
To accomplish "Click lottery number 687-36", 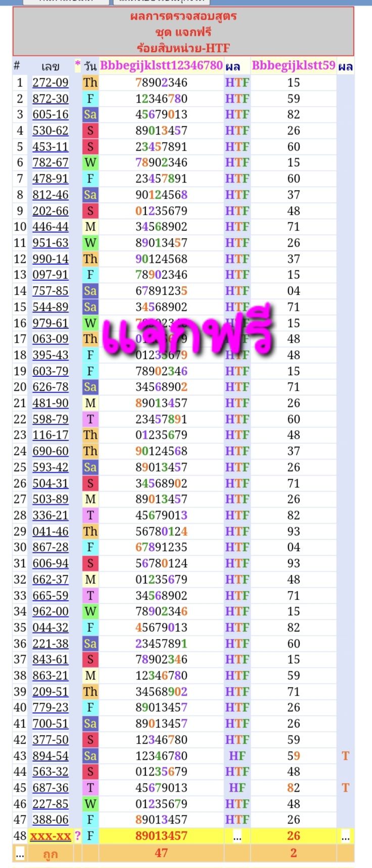I will point(50,788).
